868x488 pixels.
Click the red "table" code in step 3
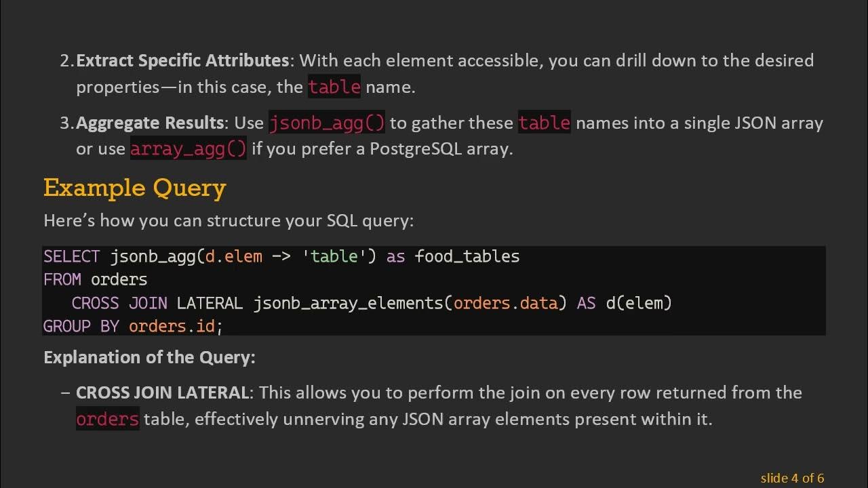point(544,123)
